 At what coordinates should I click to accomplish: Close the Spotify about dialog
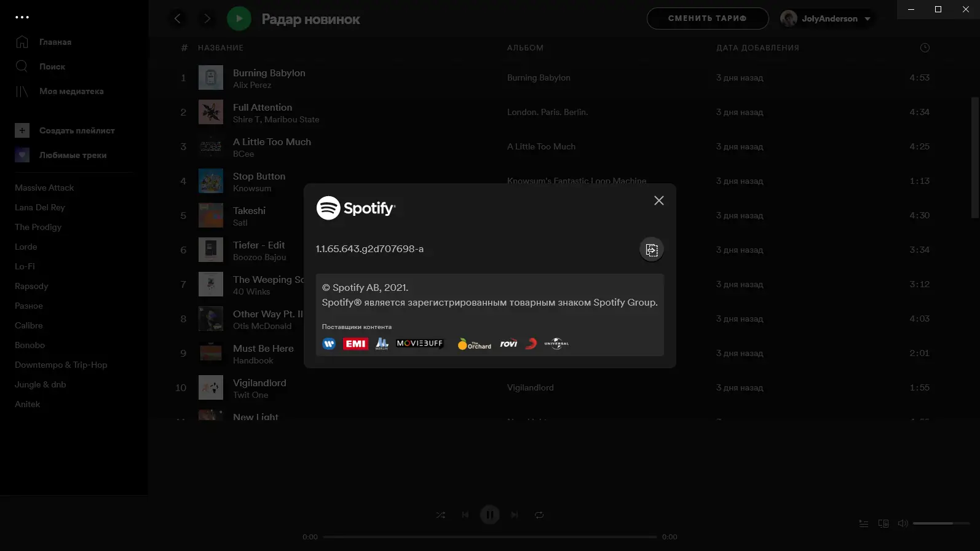tap(658, 200)
